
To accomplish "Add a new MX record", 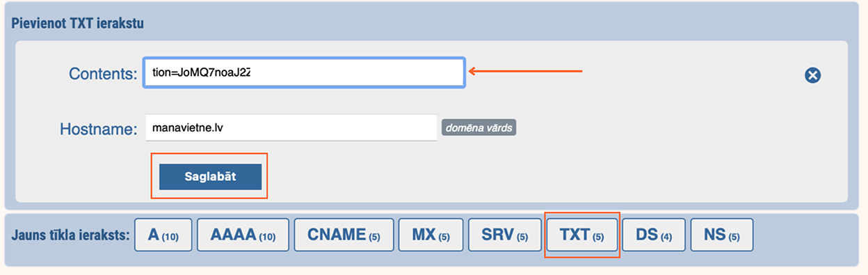I will point(431,235).
